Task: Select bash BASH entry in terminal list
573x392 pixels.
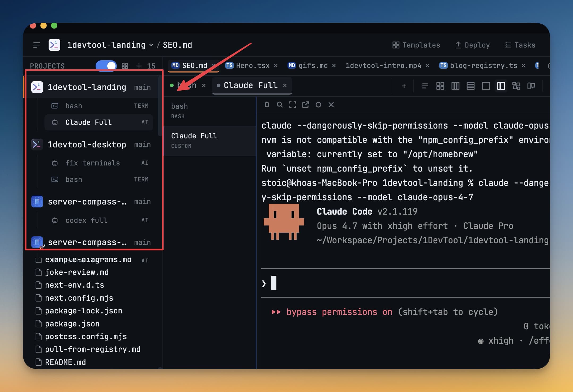Action: pyautogui.click(x=210, y=111)
